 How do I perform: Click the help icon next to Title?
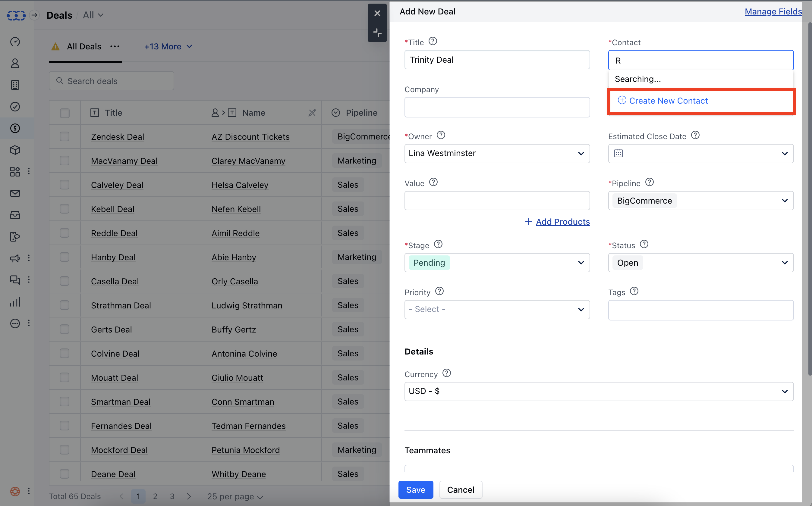pyautogui.click(x=433, y=42)
